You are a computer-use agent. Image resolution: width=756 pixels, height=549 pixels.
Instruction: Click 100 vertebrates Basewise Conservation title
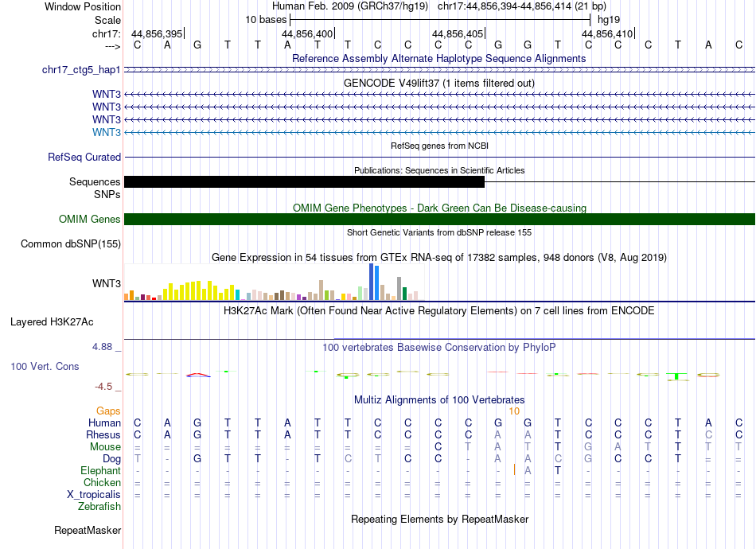click(x=439, y=347)
